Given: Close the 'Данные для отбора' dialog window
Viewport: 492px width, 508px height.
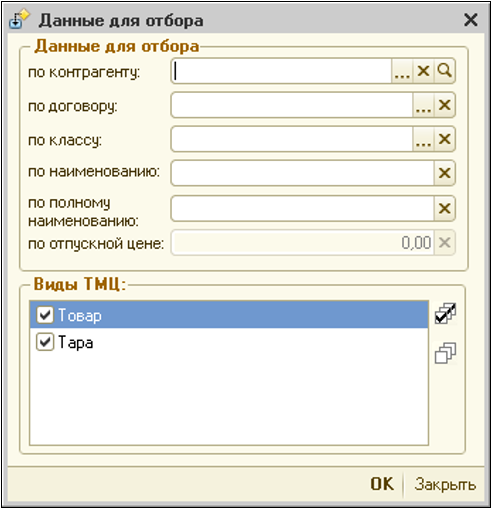Looking at the screenshot, I should [471, 20].
